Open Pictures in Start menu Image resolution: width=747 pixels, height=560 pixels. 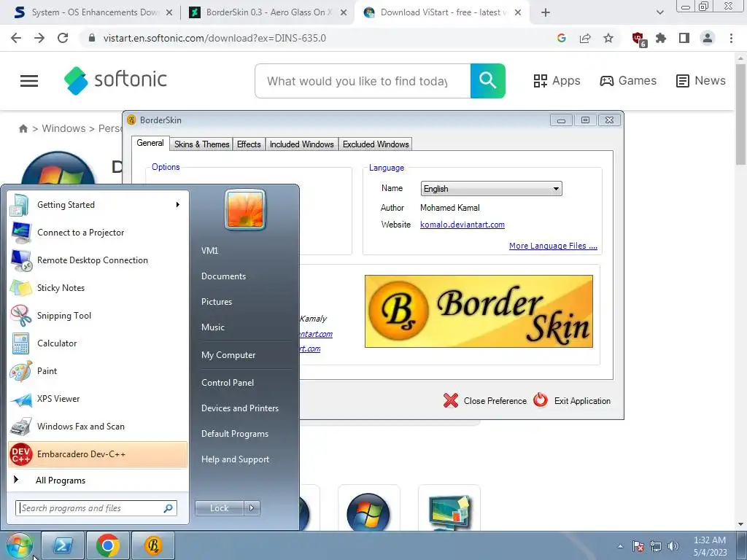tap(217, 302)
